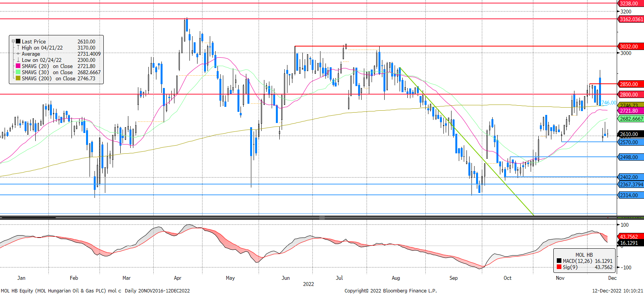Click the Jul label on time axis

pyautogui.click(x=339, y=278)
